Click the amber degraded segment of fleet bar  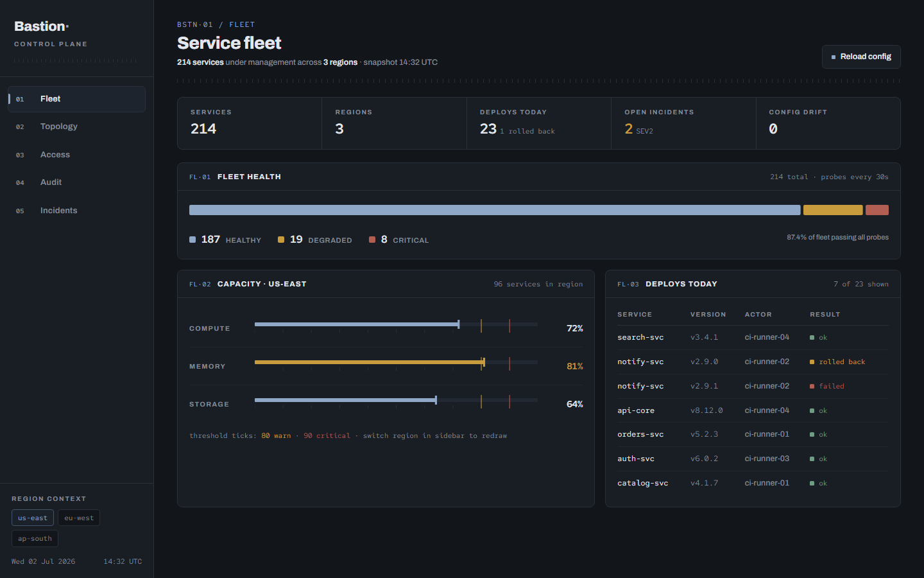point(833,210)
